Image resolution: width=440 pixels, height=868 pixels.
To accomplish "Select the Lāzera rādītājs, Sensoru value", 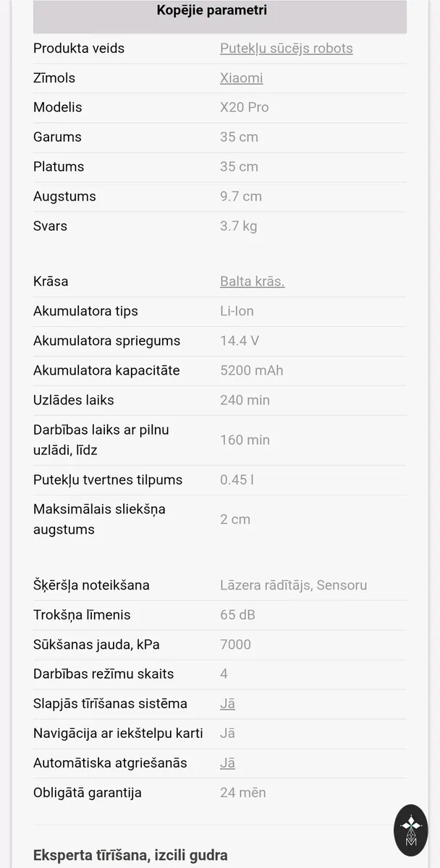I will (294, 585).
